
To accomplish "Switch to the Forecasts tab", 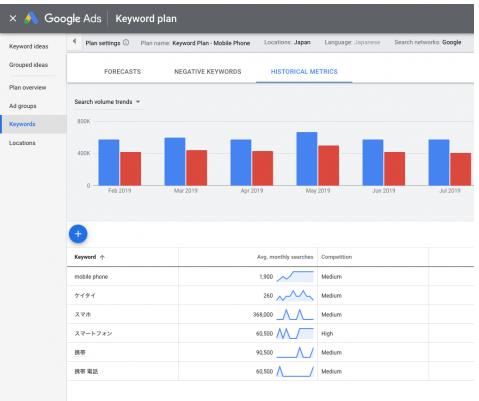I will 122,71.
